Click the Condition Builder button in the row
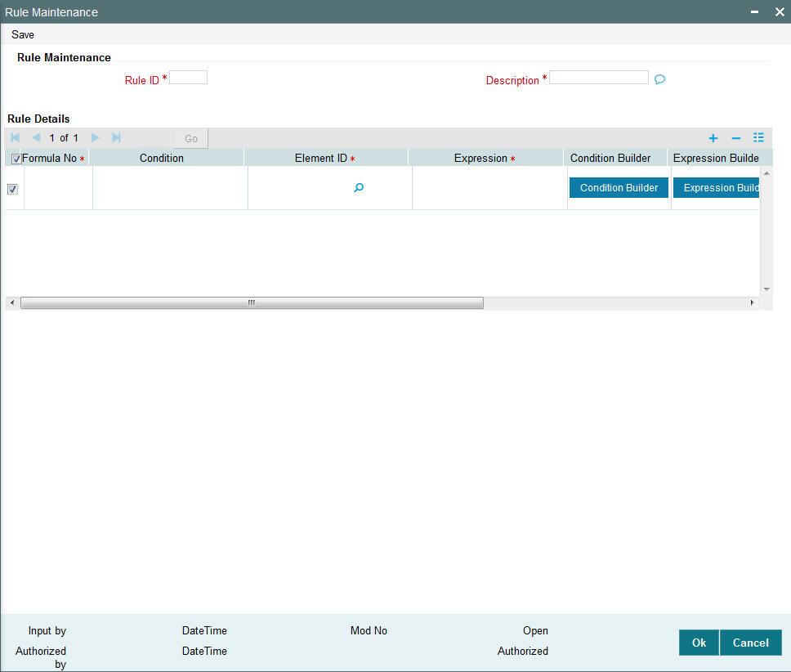 pos(619,188)
